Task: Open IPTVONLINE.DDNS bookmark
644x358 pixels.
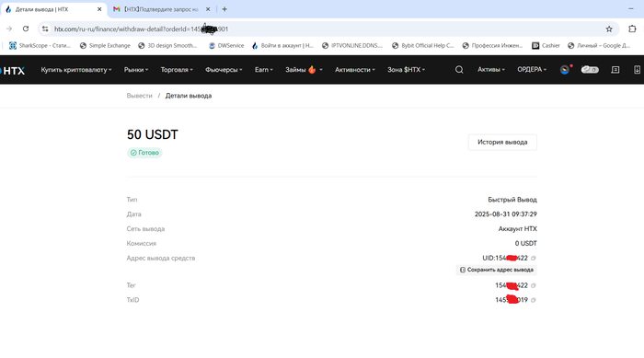Action: coord(352,46)
